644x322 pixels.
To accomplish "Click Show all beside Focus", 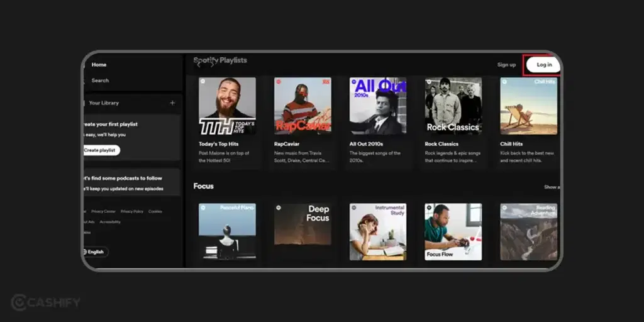I will click(552, 187).
